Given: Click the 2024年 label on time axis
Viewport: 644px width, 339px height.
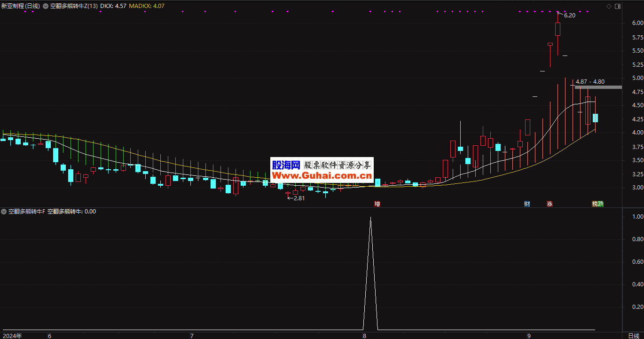Looking at the screenshot, I should click(11, 336).
